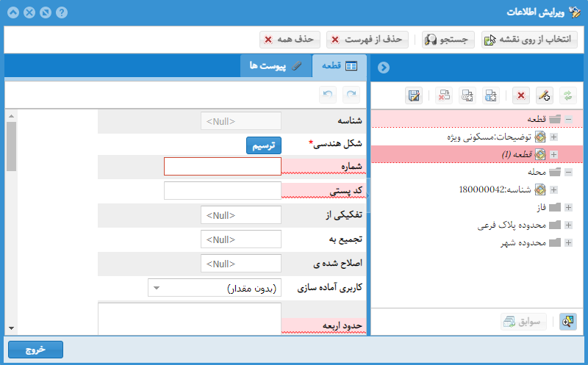Expand the توضیحات:مسکونی ویژه tree node
The width and height of the screenshot is (588, 365).
pyautogui.click(x=553, y=137)
